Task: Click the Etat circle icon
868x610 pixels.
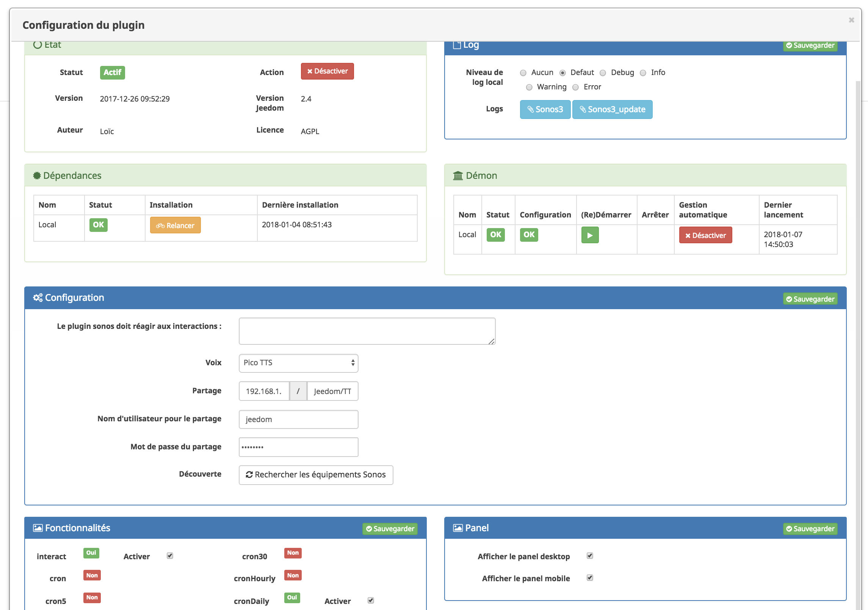Action: click(38, 45)
